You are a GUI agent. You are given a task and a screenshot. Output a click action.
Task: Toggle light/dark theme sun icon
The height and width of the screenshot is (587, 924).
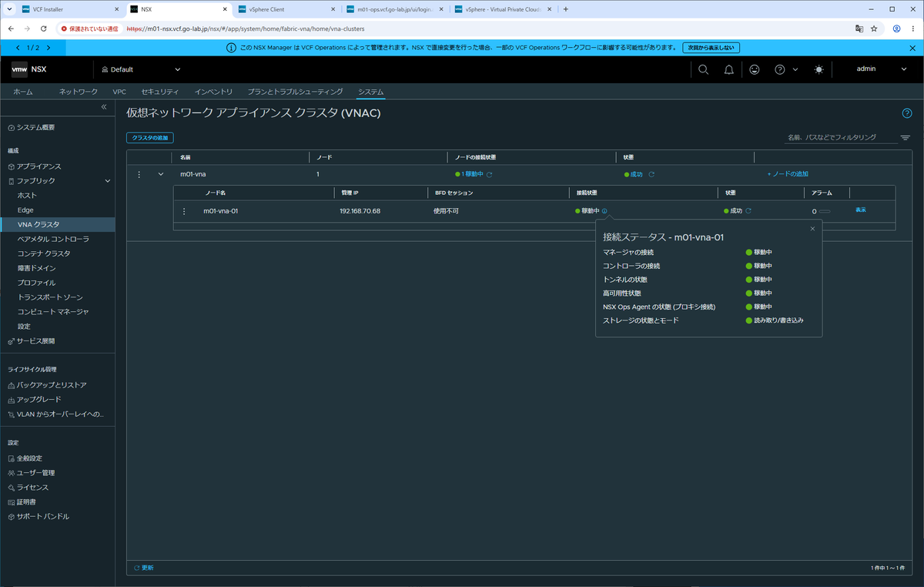[x=819, y=69]
